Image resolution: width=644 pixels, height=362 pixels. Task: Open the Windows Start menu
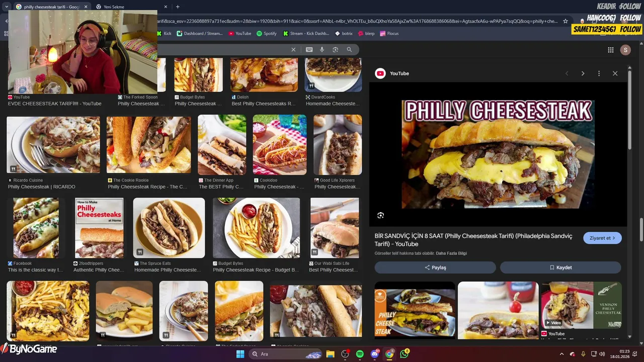(240, 354)
